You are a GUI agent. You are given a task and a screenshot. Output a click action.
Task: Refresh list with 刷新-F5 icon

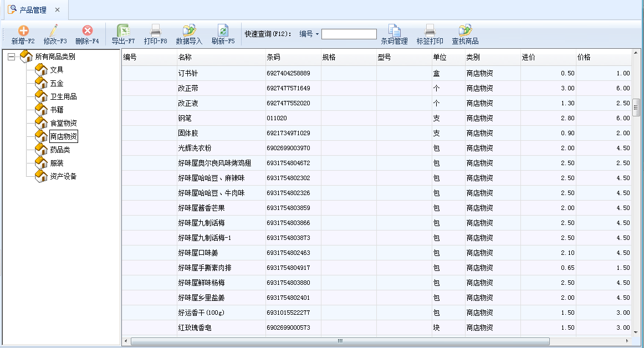223,31
